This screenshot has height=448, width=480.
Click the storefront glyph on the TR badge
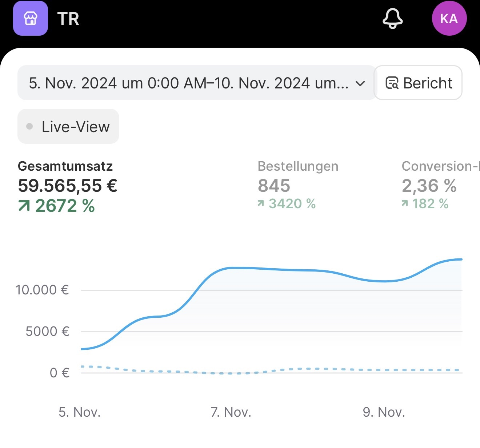[x=30, y=18]
